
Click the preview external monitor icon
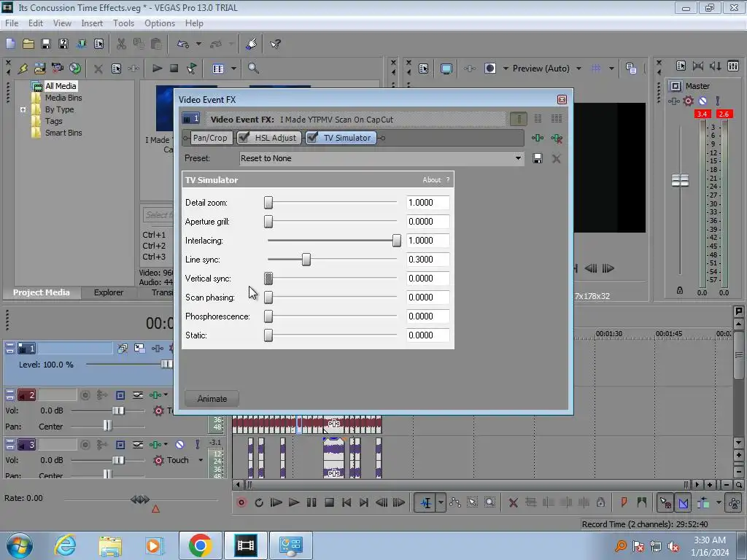point(446,69)
